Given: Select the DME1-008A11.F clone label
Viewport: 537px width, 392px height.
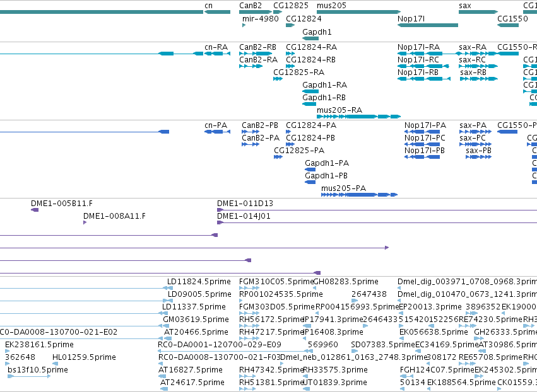Looking at the screenshot, I should [114, 216].
